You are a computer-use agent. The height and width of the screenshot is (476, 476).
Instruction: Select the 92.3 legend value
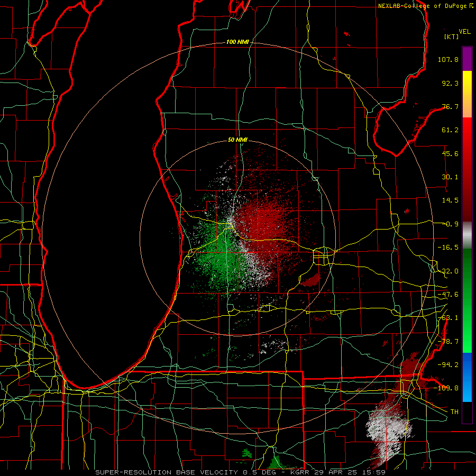tap(450, 83)
